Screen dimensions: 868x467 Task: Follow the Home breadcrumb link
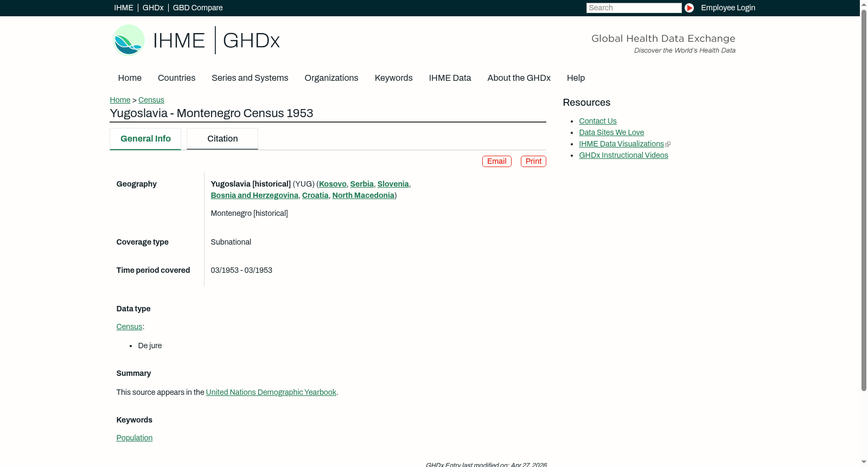(120, 100)
